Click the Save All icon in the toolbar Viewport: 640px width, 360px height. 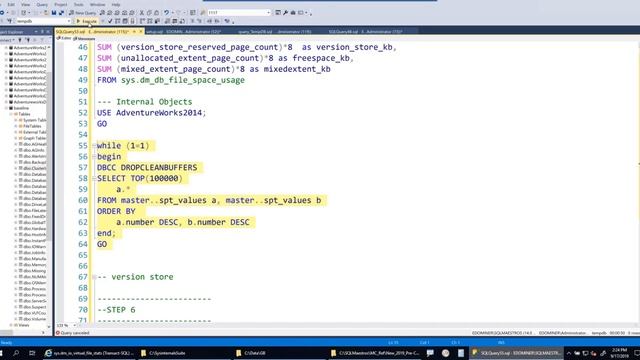[x=61, y=13]
